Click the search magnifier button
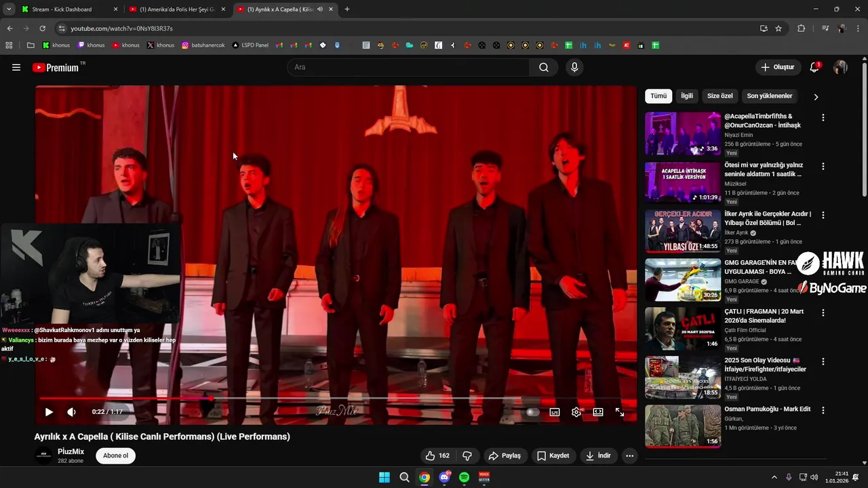Image resolution: width=868 pixels, height=488 pixels. [x=544, y=67]
